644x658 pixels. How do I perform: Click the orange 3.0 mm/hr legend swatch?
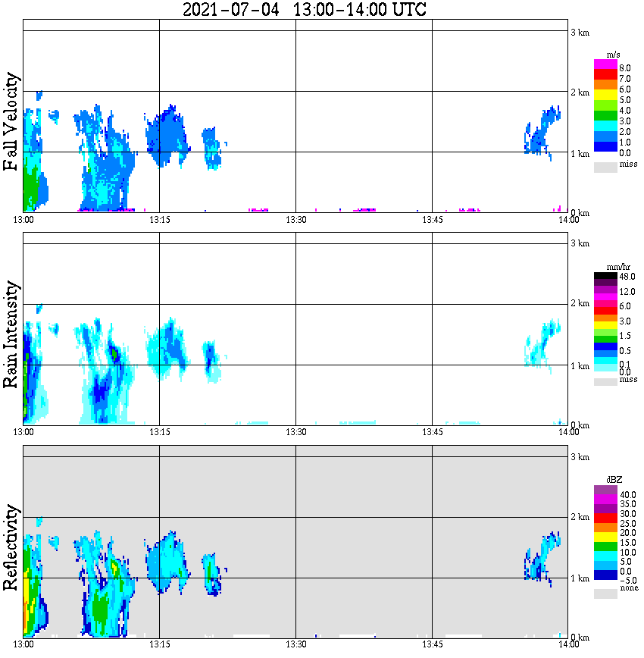[605, 318]
